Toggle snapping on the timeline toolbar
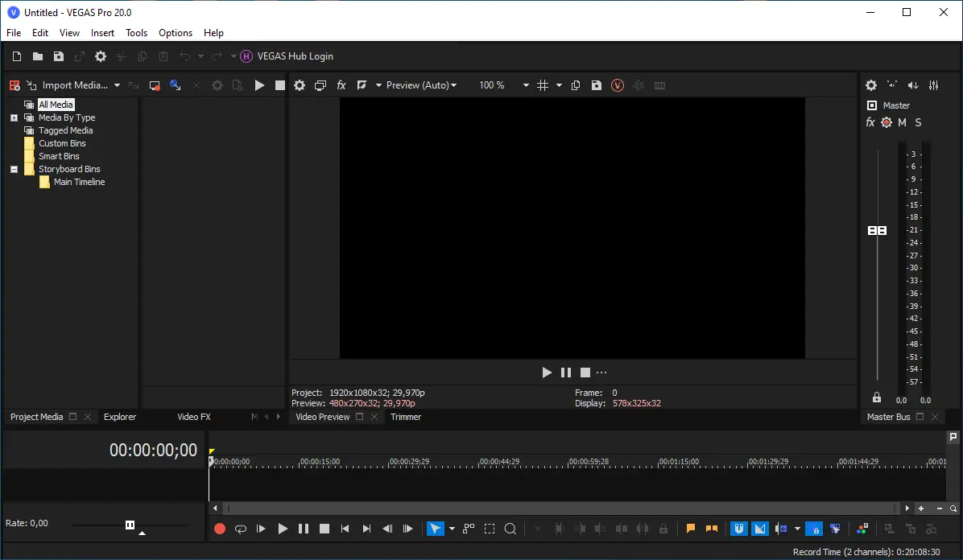The width and height of the screenshot is (963, 560). pos(739,529)
